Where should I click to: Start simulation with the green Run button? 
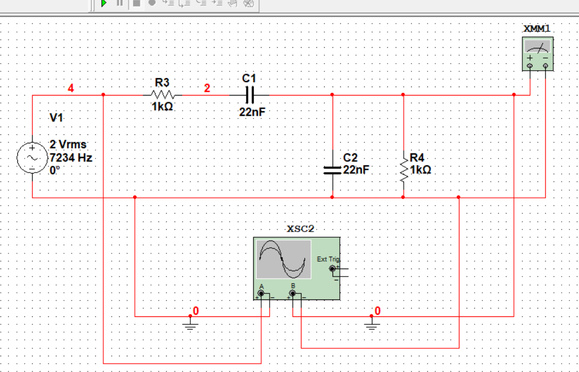coord(104,3)
